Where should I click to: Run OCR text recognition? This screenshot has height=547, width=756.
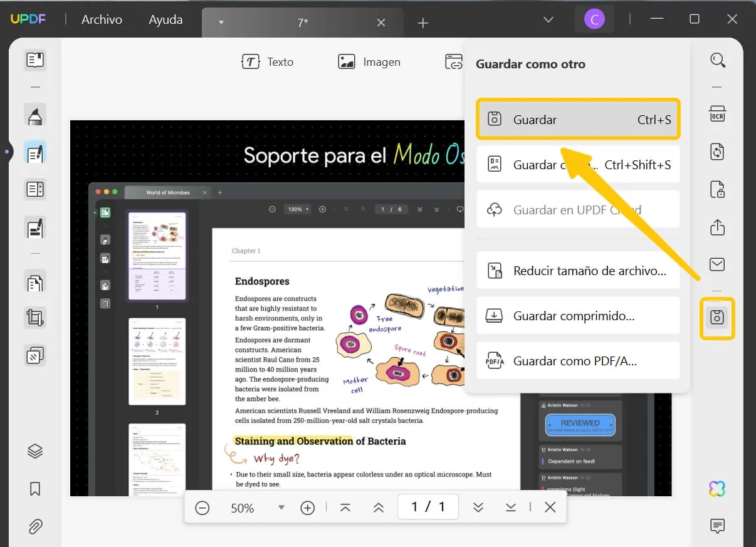pos(718,115)
